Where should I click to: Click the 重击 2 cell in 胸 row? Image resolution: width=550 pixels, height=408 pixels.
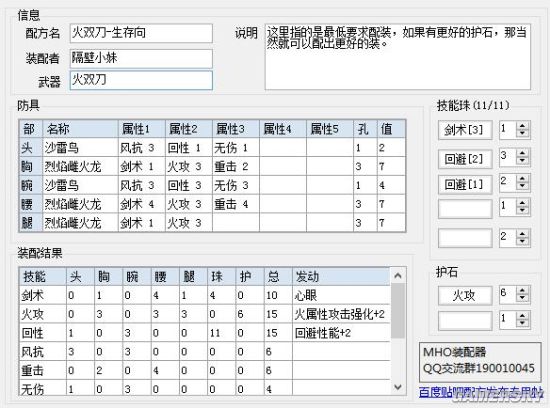236,166
